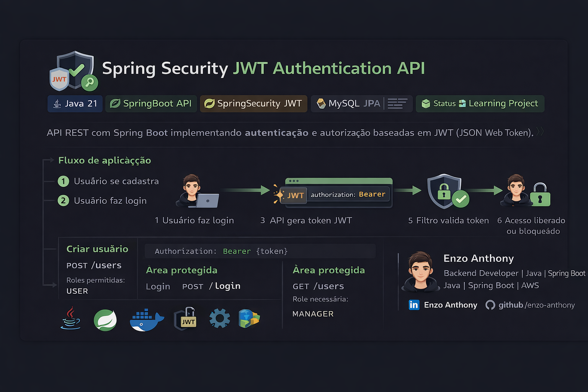Click Enzo Anthony's profile avatar
The height and width of the screenshot is (392, 588).
tap(420, 271)
